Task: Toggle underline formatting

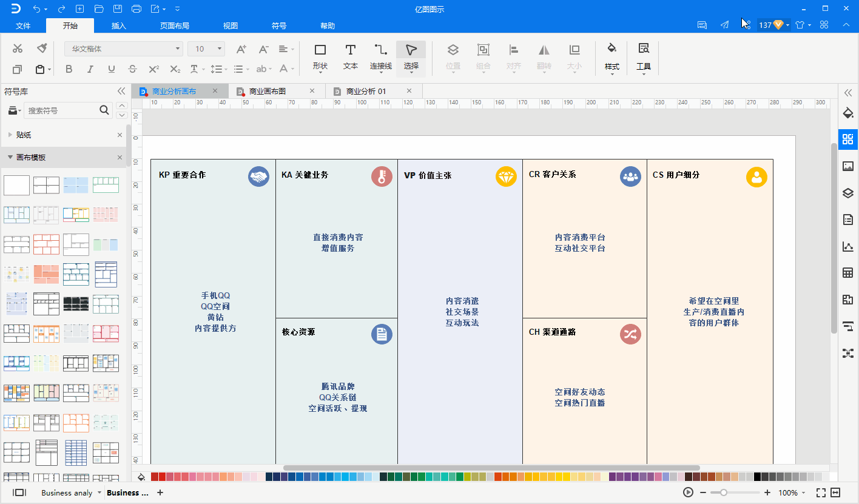Action: [111, 69]
